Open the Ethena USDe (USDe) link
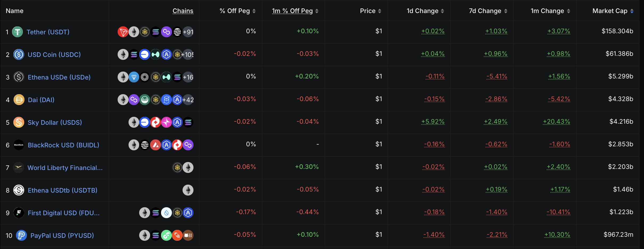This screenshot has height=249, width=644. 59,77
